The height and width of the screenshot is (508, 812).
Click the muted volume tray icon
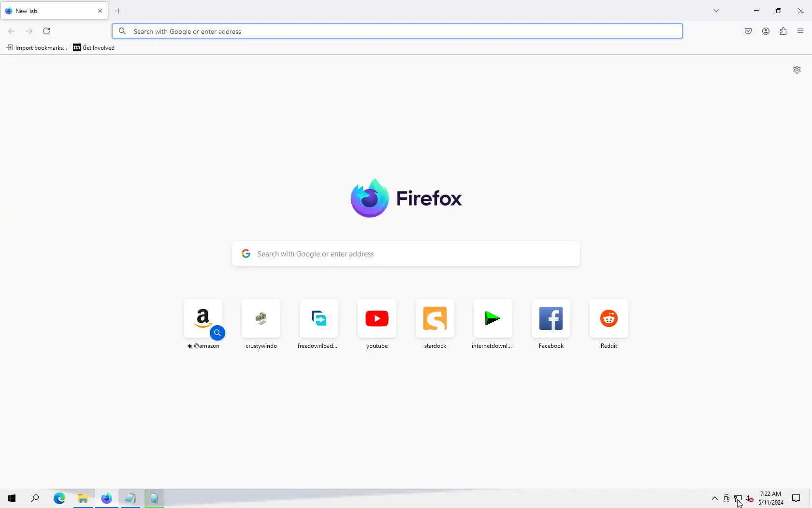(x=750, y=498)
